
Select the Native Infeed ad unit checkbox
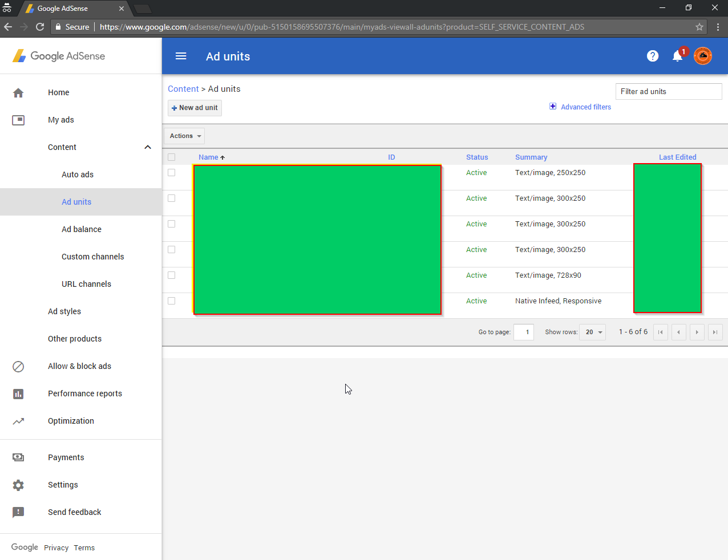(x=172, y=301)
